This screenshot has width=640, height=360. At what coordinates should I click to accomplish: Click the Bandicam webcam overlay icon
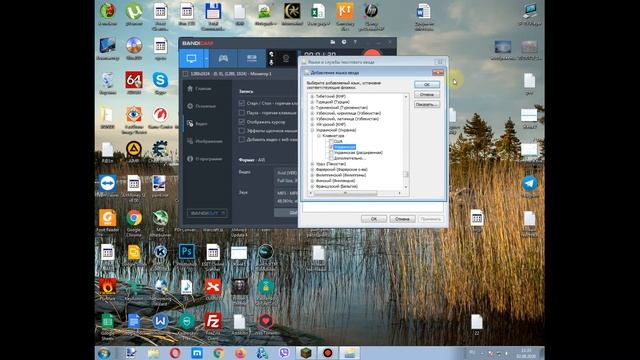pyautogui.click(x=286, y=59)
